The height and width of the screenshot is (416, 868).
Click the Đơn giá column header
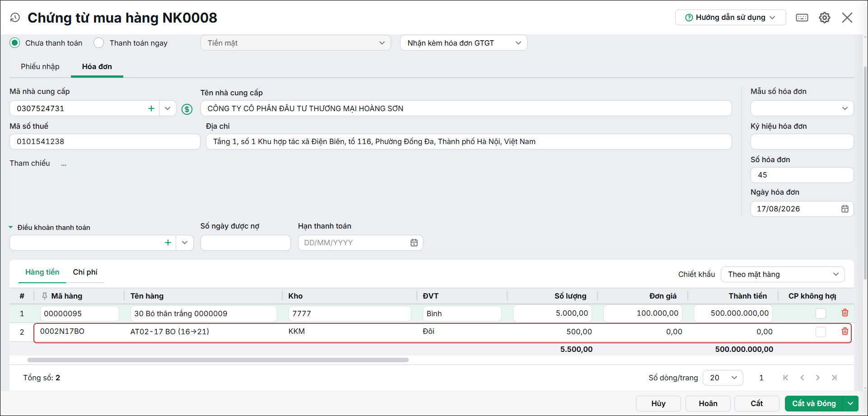click(663, 296)
